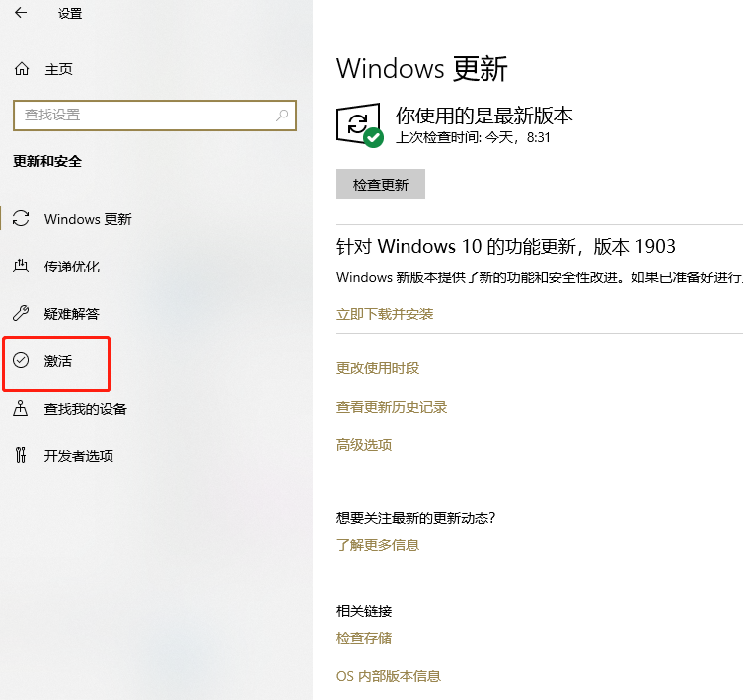Click the update status icon with green check
This screenshot has width=743, height=700.
point(359,125)
